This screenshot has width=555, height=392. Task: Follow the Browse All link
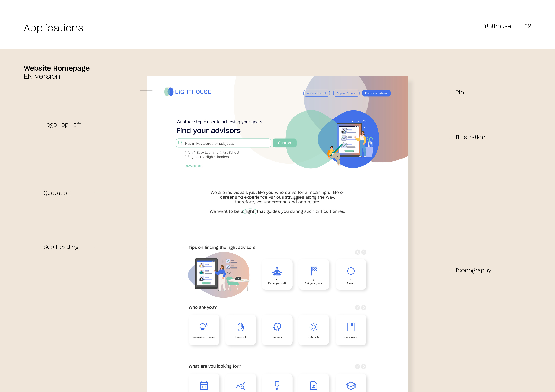(x=193, y=166)
